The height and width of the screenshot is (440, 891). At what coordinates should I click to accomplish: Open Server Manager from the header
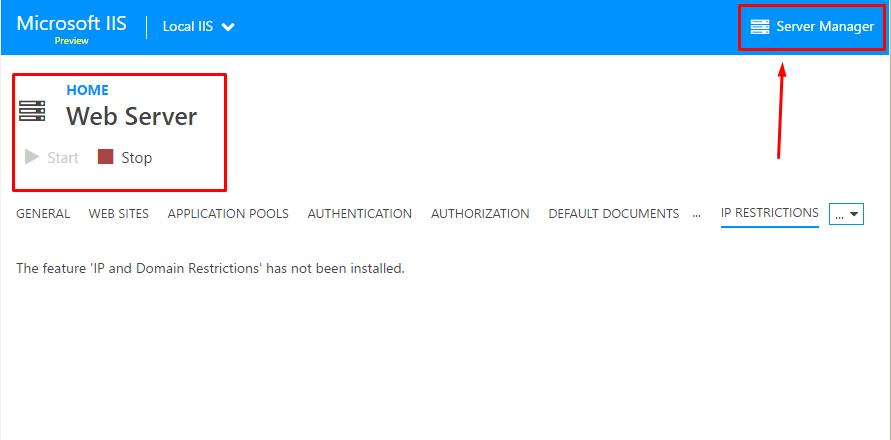pos(813,26)
